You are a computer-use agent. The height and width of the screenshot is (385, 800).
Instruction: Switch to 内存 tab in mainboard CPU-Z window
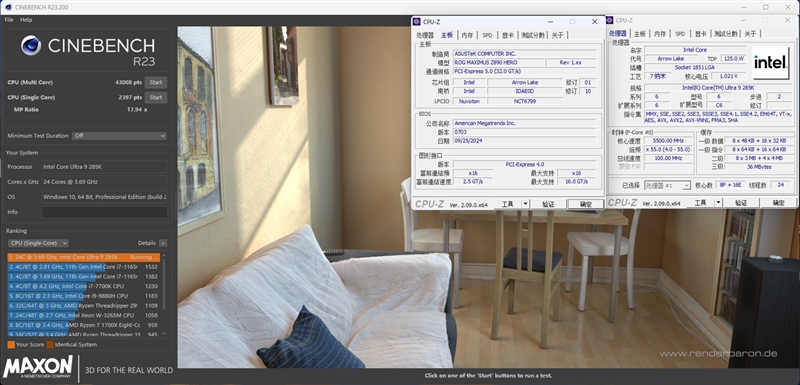pyautogui.click(x=467, y=35)
